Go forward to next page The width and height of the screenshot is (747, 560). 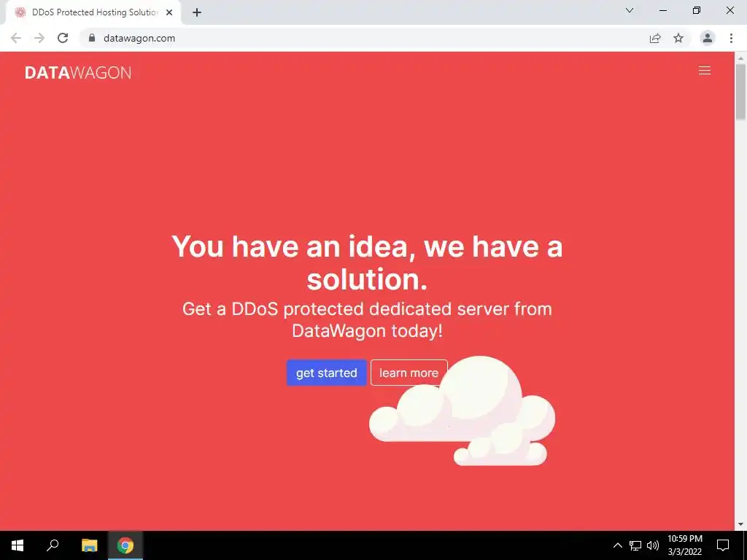pos(39,38)
